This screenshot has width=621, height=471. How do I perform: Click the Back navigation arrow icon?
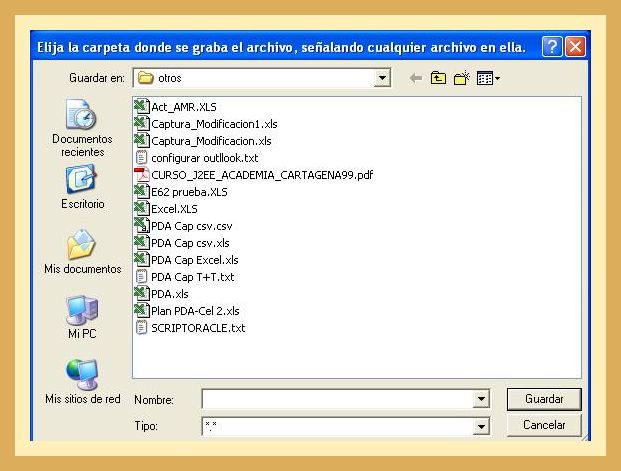[415, 78]
